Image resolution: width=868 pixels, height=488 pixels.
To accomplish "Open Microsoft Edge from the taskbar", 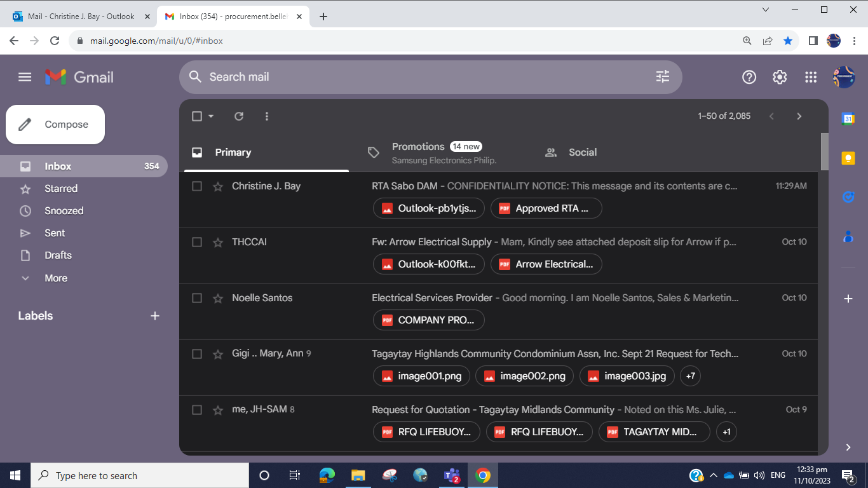I will coord(327,475).
